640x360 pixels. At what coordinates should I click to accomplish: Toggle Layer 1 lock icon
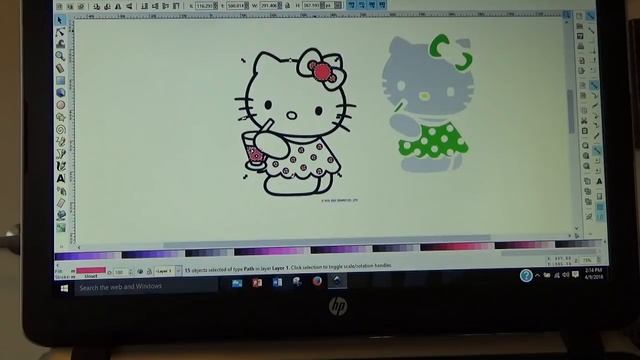click(149, 271)
